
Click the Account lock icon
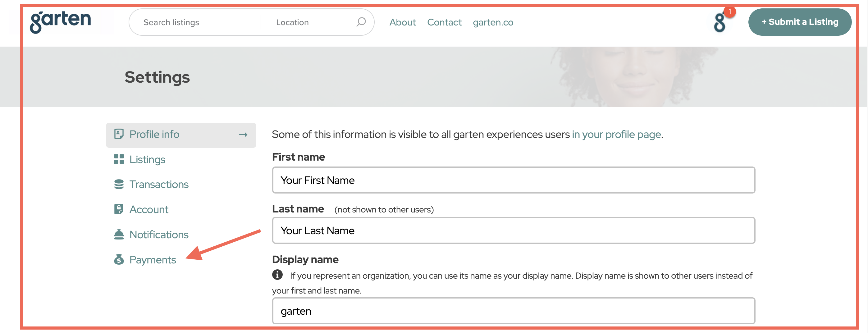point(119,209)
